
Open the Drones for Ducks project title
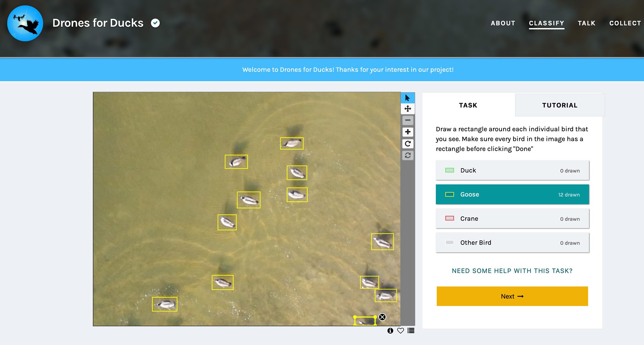coord(98,23)
